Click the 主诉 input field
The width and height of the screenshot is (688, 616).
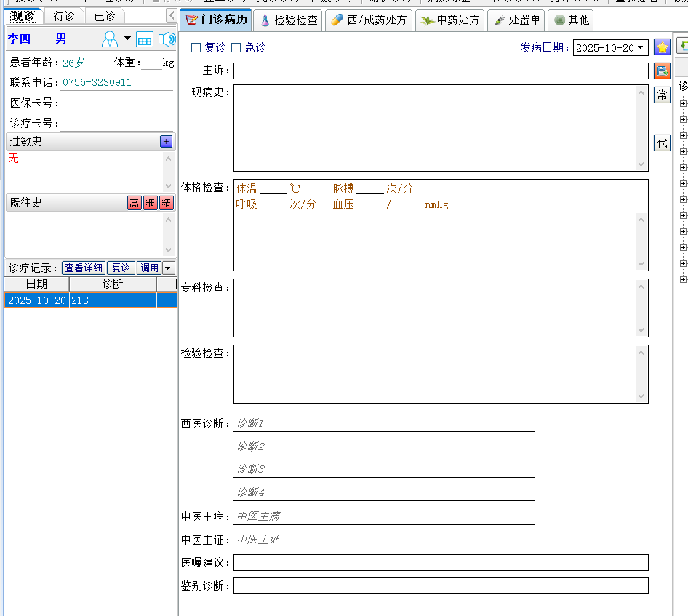[440, 71]
